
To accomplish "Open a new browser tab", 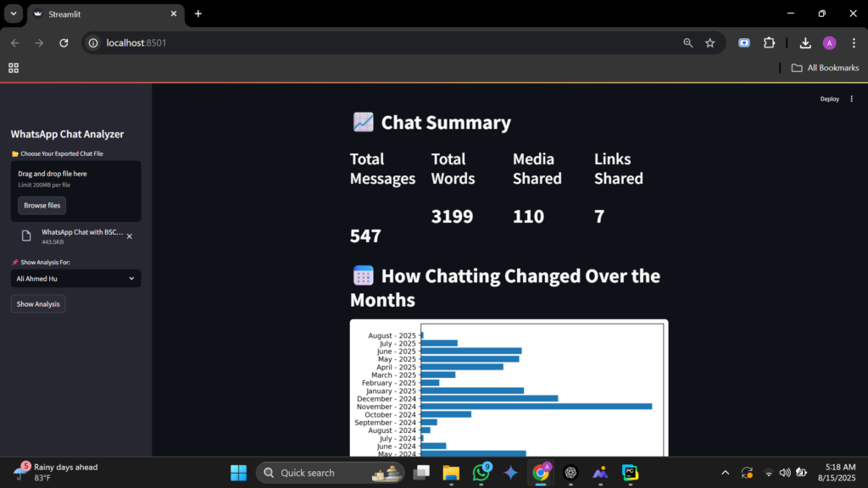I will pos(198,14).
